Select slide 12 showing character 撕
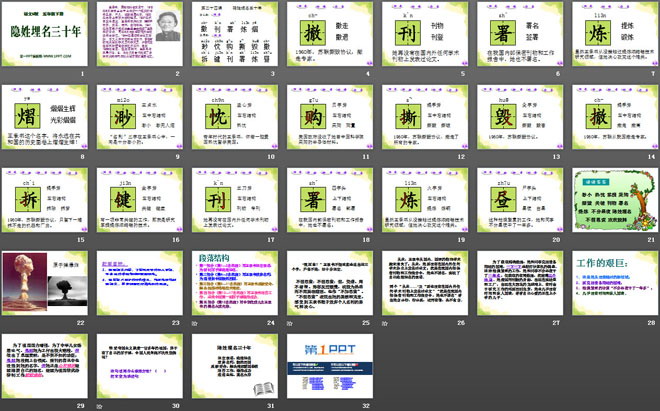Viewport: 660px width, 411px height. (425, 117)
